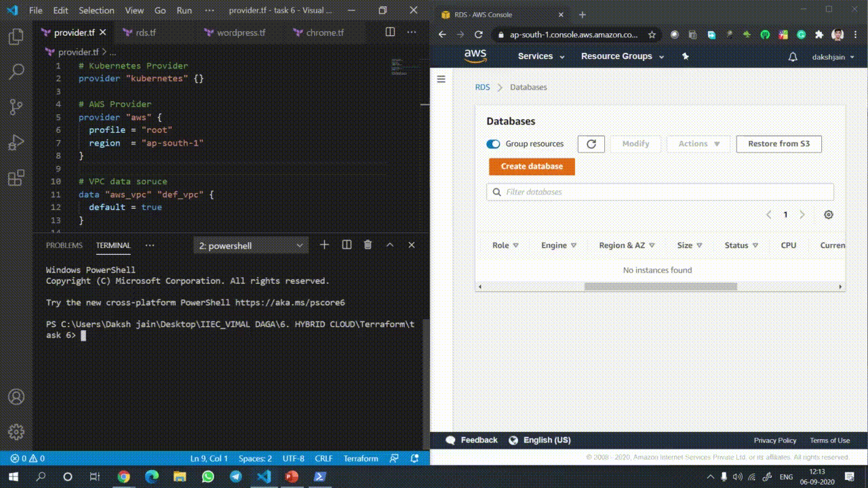Image resolution: width=868 pixels, height=488 pixels.
Task: Split the editor to the right
Action: click(390, 32)
